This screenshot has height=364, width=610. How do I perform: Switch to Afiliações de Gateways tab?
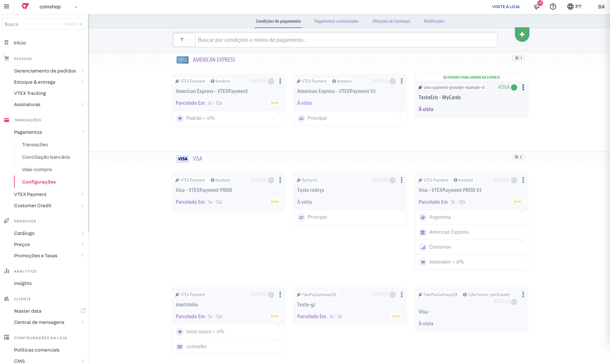point(391,21)
